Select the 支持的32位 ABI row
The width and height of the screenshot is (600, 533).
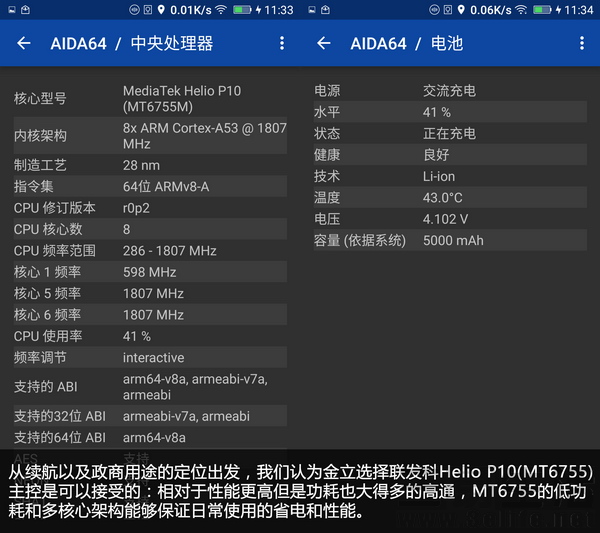click(150, 416)
